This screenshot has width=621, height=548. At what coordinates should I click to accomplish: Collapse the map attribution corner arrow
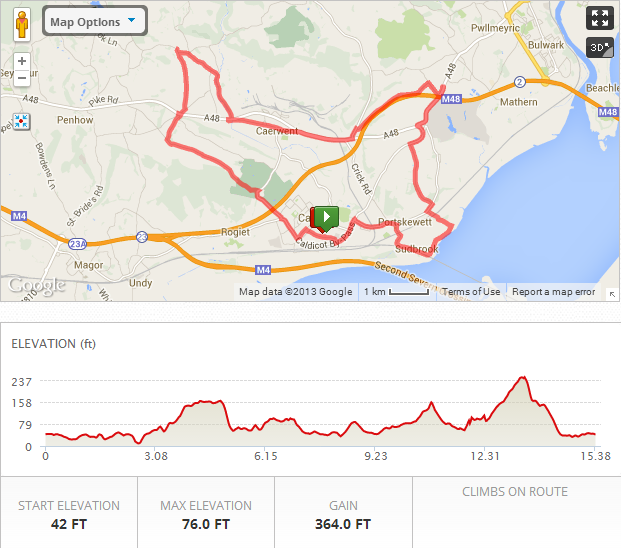612,294
